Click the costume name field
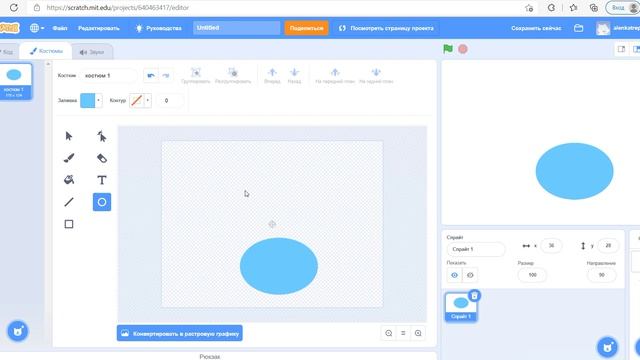 (109, 76)
